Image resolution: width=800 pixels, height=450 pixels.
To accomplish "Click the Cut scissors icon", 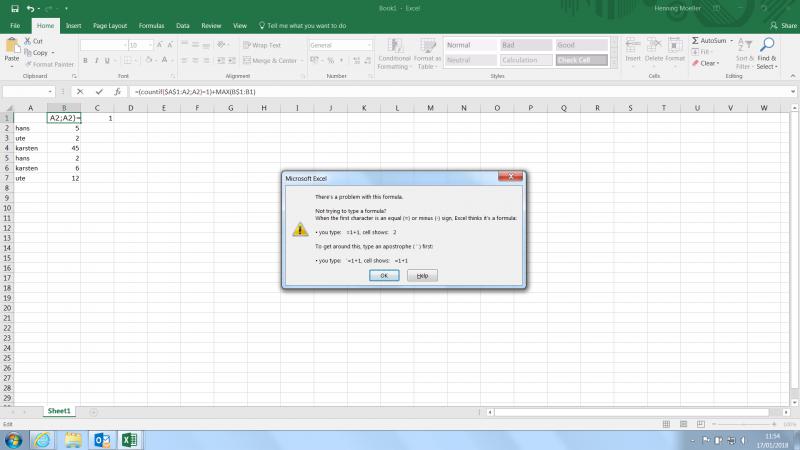I will 28,41.
